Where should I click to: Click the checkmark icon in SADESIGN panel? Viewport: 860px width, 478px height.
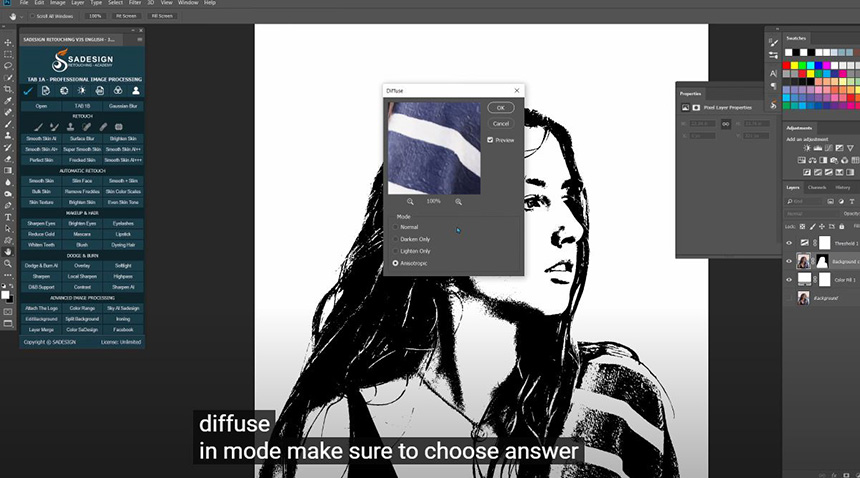pos(27,91)
